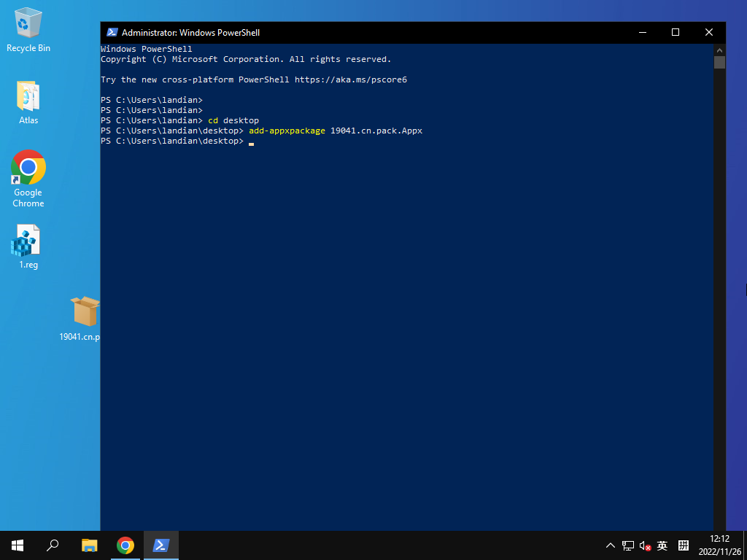Toggle the 英 input language indicator
Viewport: 747px width, 560px height.
(662, 545)
